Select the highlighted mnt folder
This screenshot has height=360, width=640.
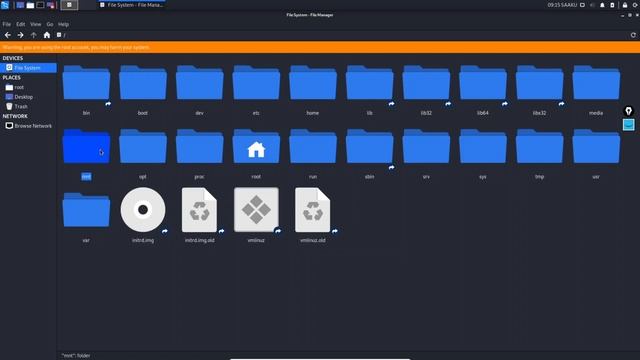pyautogui.click(x=86, y=147)
